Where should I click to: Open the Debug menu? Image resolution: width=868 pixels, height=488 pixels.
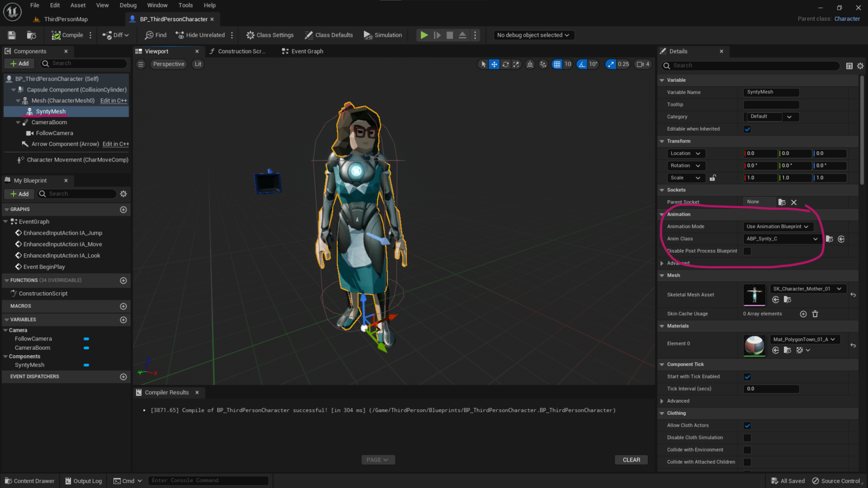point(128,5)
